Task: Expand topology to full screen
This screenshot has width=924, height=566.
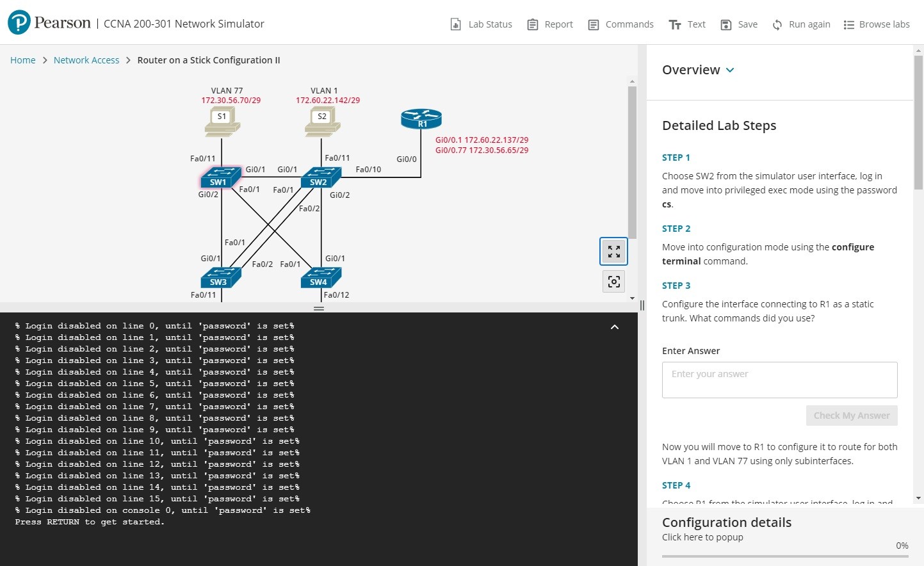Action: click(613, 252)
